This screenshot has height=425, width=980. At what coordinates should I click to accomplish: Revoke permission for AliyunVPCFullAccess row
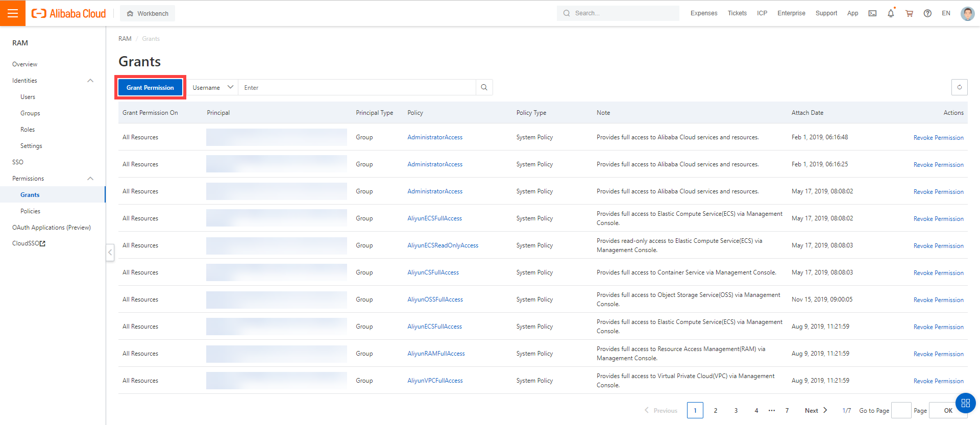point(938,381)
